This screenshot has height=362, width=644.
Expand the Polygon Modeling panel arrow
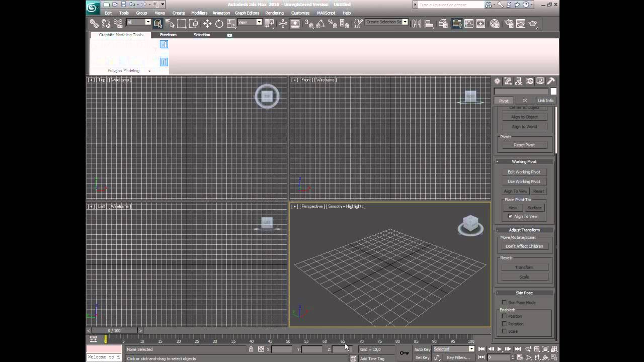149,71
